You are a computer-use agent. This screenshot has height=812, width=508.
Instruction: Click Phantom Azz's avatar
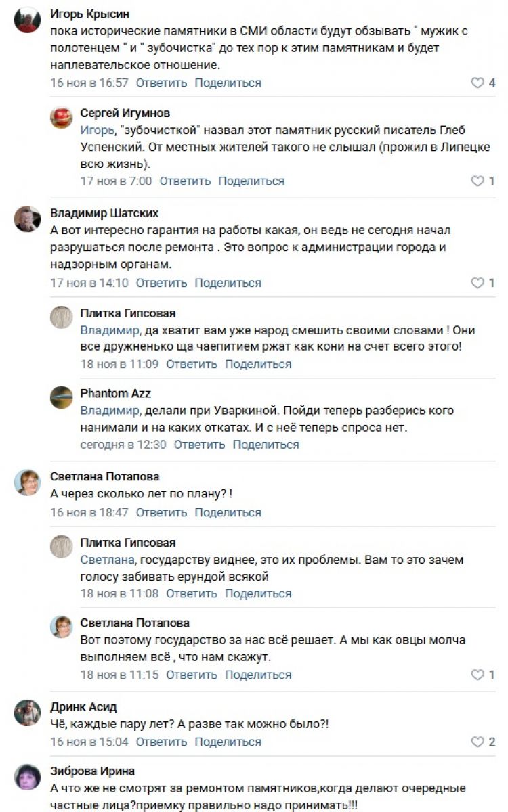(x=62, y=397)
